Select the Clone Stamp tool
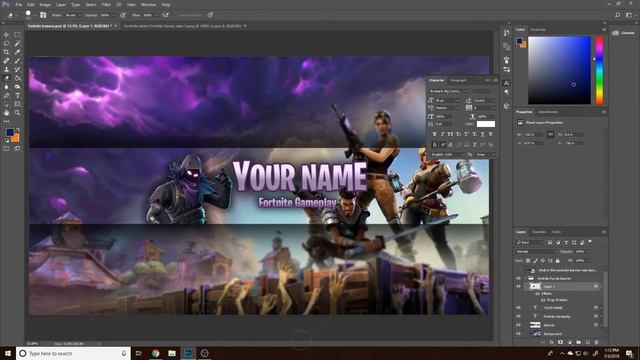This screenshot has height=360, width=640. pyautogui.click(x=7, y=69)
